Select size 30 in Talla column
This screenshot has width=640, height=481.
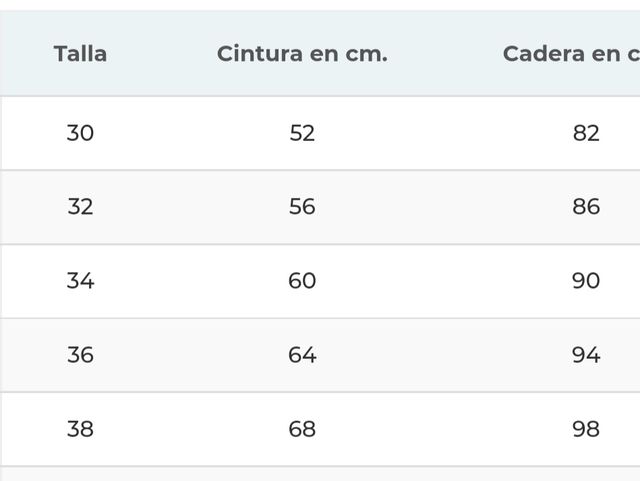[80, 133]
